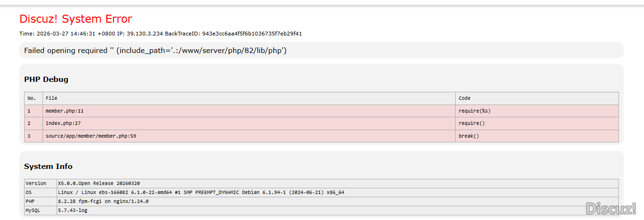Click the Linux OS details row
The height and width of the screenshot is (220, 644).
click(x=201, y=192)
